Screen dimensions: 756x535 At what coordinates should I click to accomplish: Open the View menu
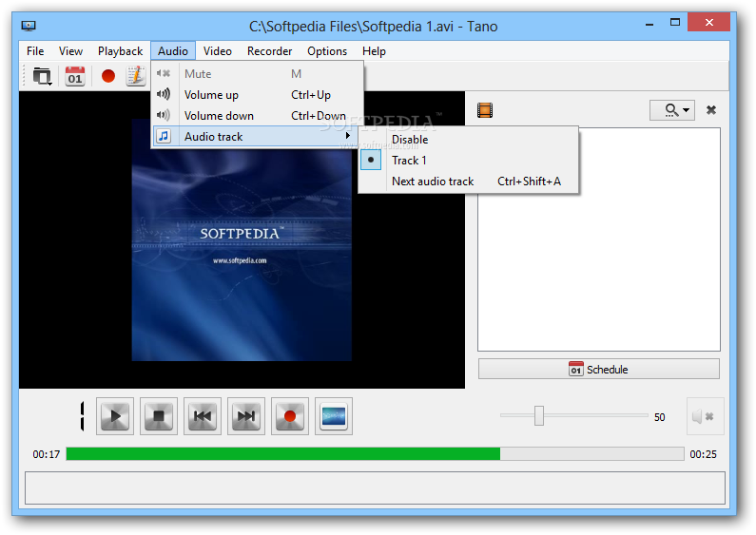(x=70, y=51)
